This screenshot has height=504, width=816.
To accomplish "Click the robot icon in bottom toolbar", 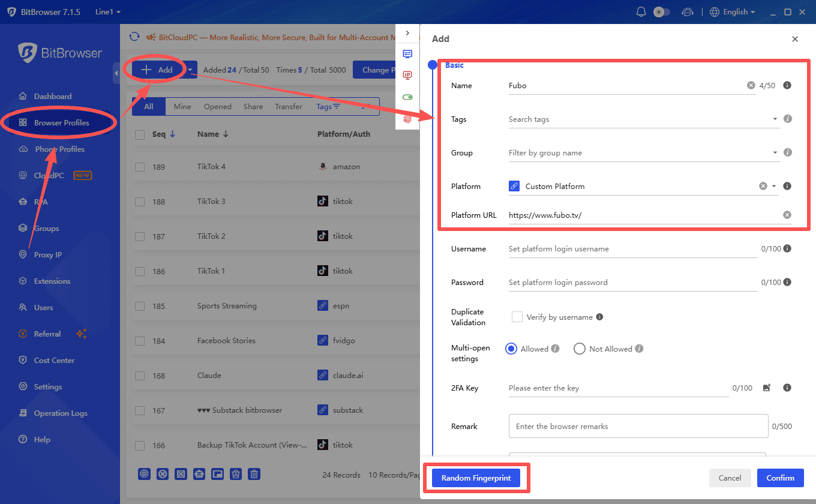I will pyautogui.click(x=199, y=474).
